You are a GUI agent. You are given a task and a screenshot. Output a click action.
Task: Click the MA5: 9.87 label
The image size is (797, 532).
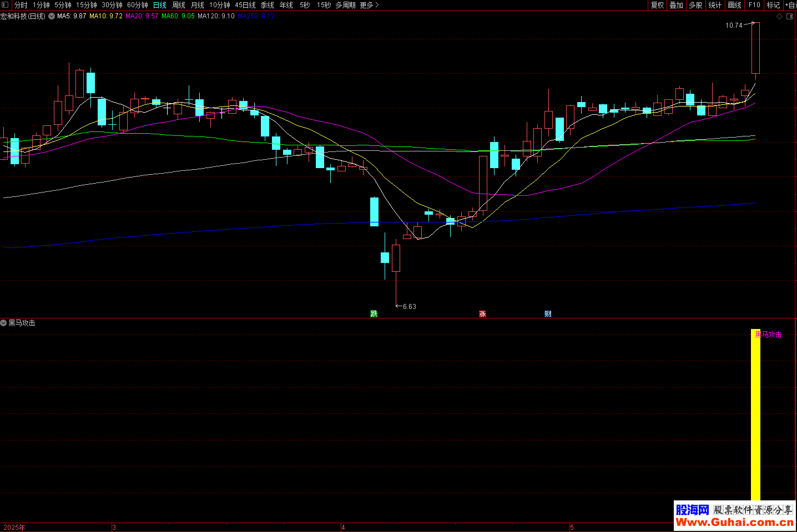(72, 17)
